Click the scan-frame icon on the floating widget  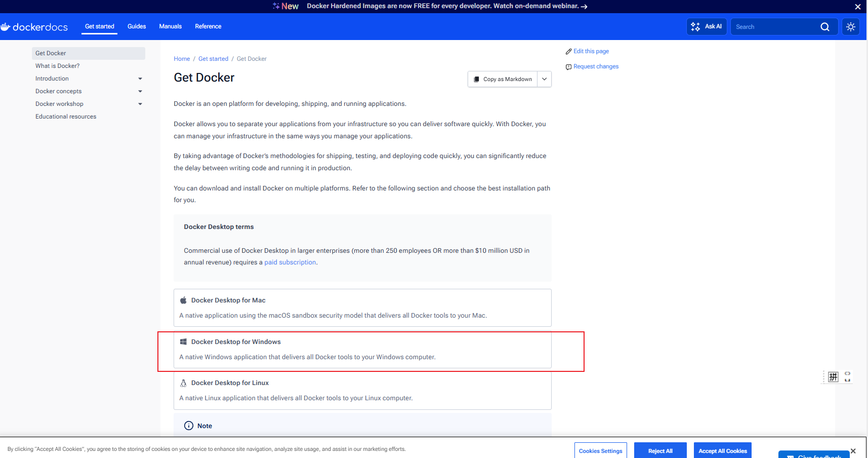click(x=847, y=377)
